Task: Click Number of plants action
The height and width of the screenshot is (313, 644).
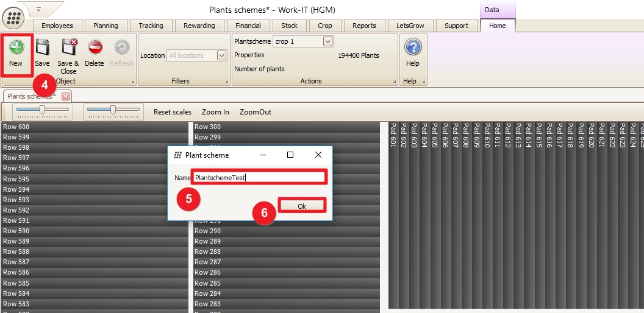Action: click(259, 69)
